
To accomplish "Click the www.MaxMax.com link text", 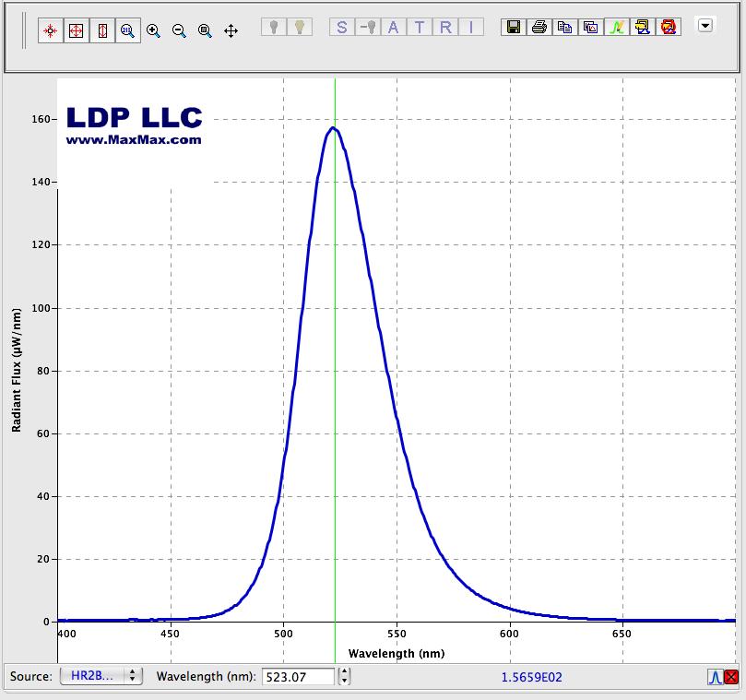I will [x=134, y=140].
